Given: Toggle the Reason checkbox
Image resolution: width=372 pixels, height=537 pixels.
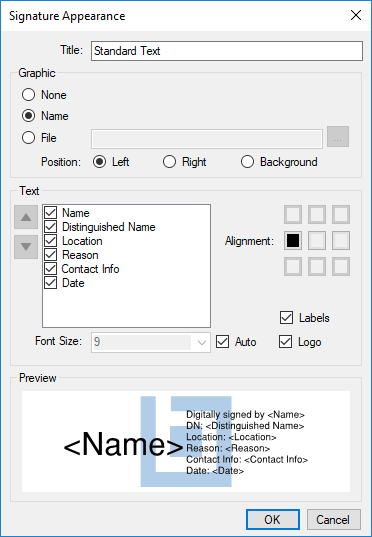Looking at the screenshot, I should 51,255.
